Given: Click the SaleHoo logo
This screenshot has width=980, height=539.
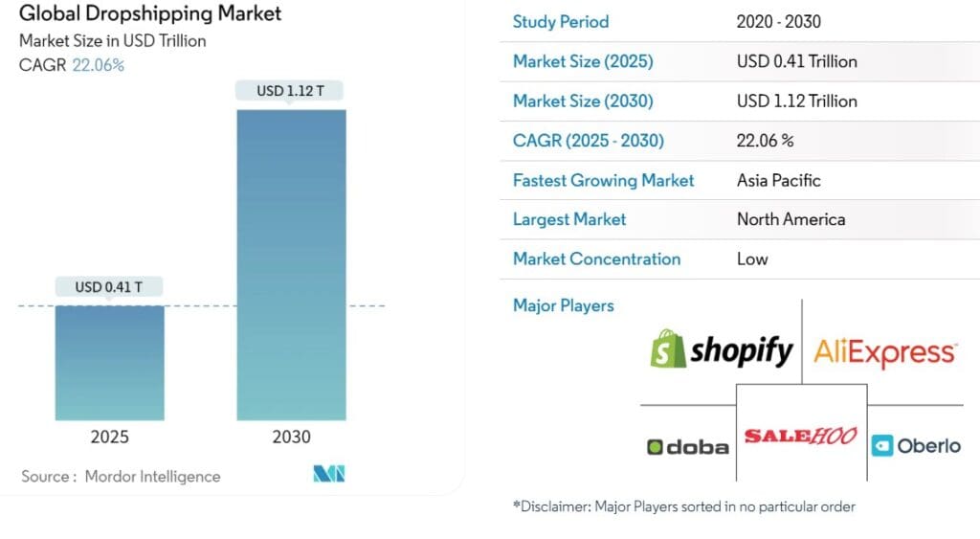Looking at the screenshot, I should point(801,436).
